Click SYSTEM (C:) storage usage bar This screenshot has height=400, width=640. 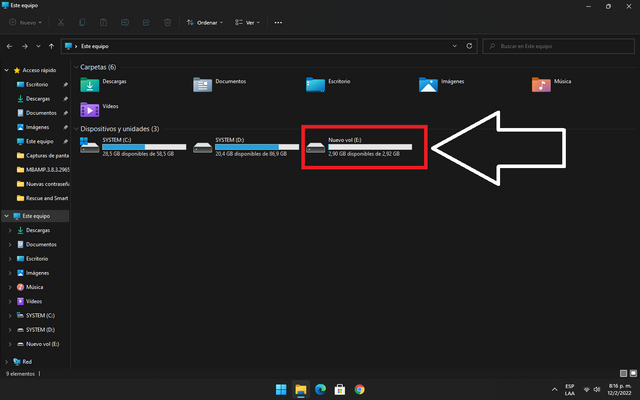tap(144, 147)
